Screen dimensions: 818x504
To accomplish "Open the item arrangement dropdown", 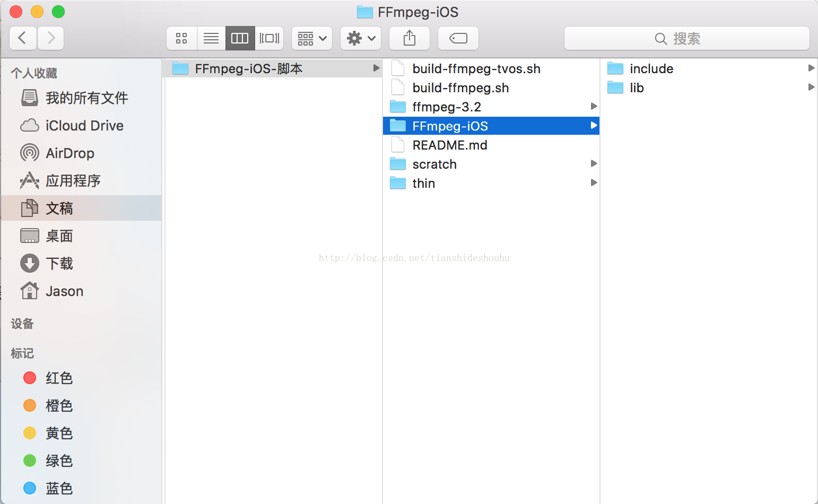I will pyautogui.click(x=312, y=38).
